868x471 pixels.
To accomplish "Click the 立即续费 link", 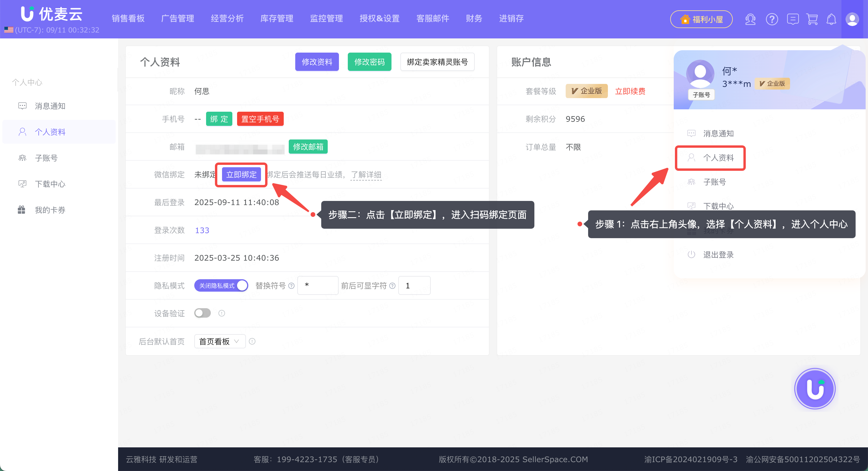I will pyautogui.click(x=630, y=91).
